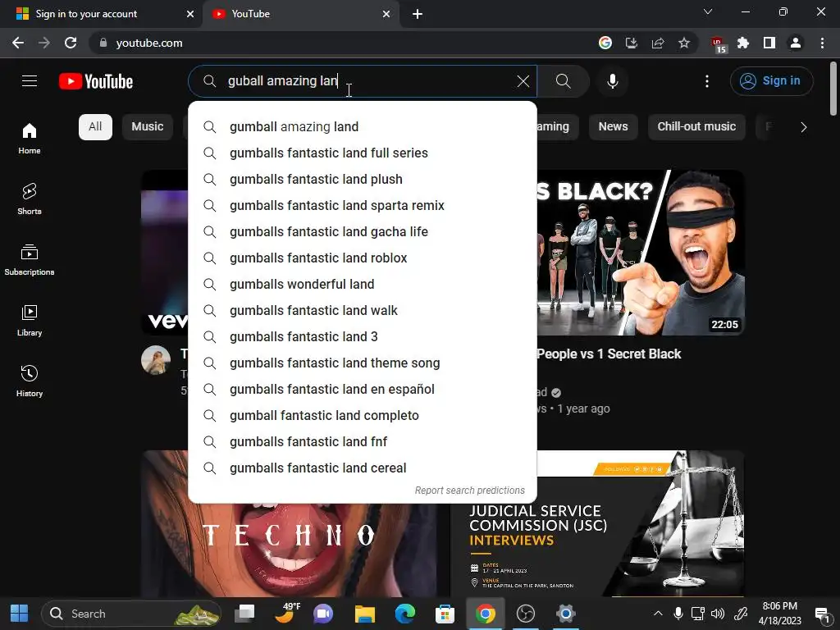
Task: Open tab search dropdown chevron
Action: pos(708,11)
